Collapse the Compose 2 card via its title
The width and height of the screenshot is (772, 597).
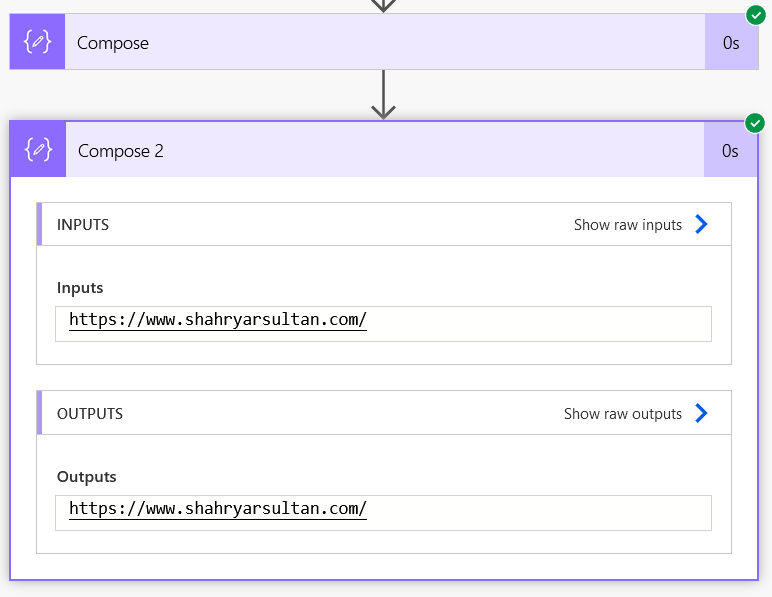coord(121,151)
